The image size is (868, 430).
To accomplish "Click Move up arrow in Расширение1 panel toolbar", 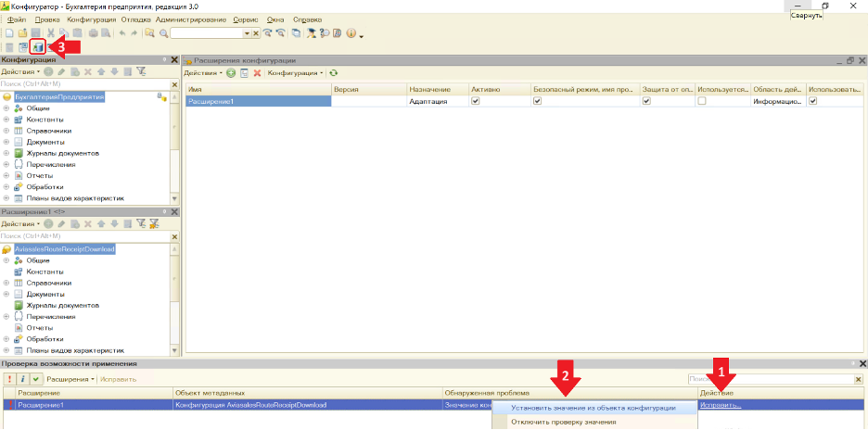I will click(x=101, y=223).
